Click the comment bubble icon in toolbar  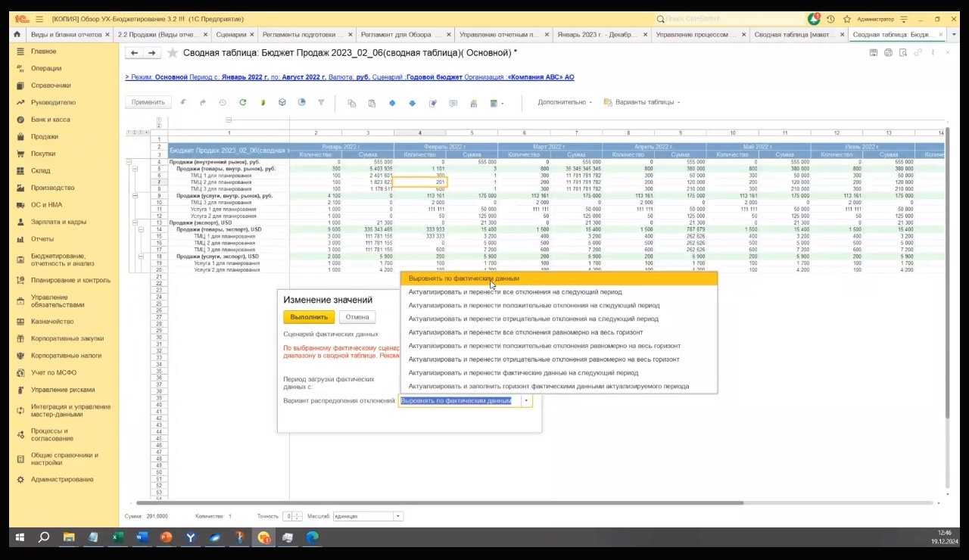click(x=453, y=103)
